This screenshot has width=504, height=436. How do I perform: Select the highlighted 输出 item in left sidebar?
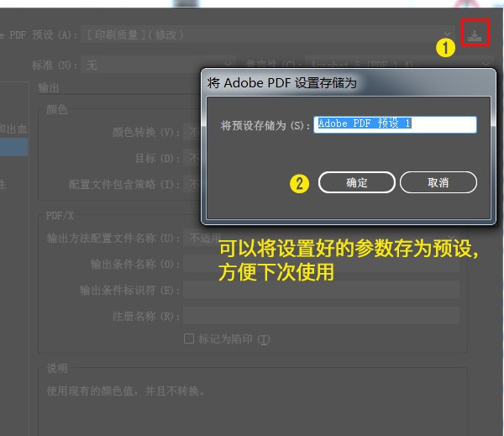[x=13, y=147]
